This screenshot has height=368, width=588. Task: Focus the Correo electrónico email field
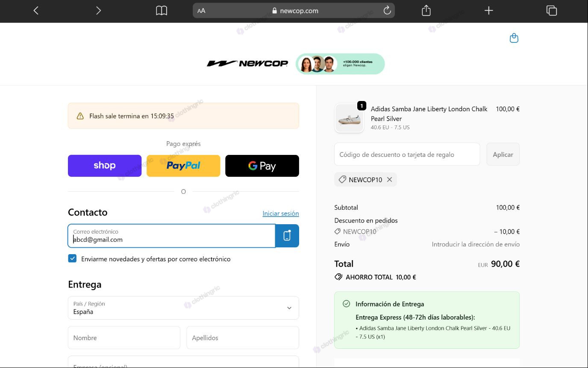[x=171, y=236]
